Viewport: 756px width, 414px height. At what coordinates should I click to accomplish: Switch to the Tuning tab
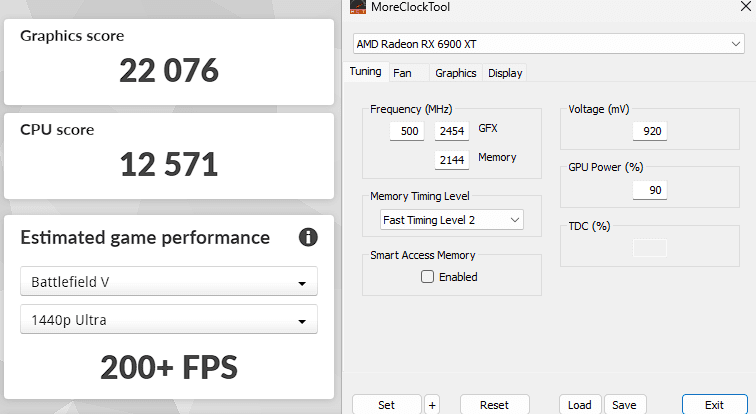[x=365, y=72]
